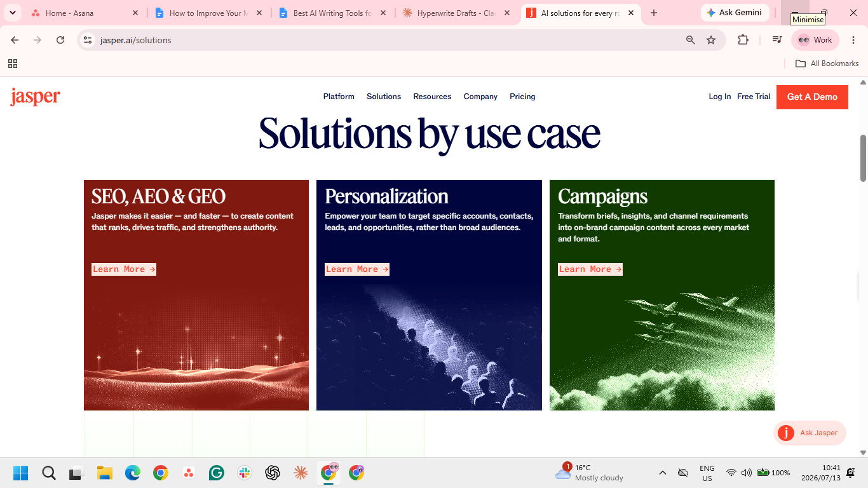Click the Get A Demo button
Image resolution: width=868 pixels, height=488 pixels.
click(812, 97)
